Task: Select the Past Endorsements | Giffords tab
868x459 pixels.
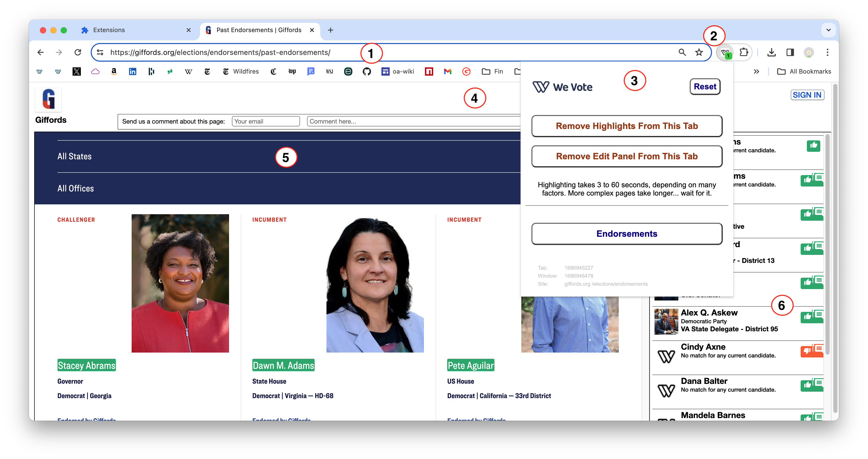Action: point(259,30)
